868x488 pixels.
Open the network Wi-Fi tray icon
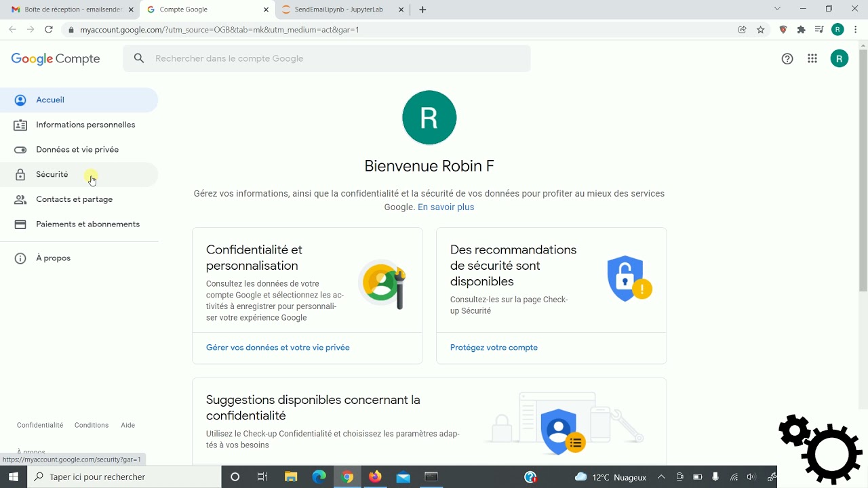click(734, 477)
